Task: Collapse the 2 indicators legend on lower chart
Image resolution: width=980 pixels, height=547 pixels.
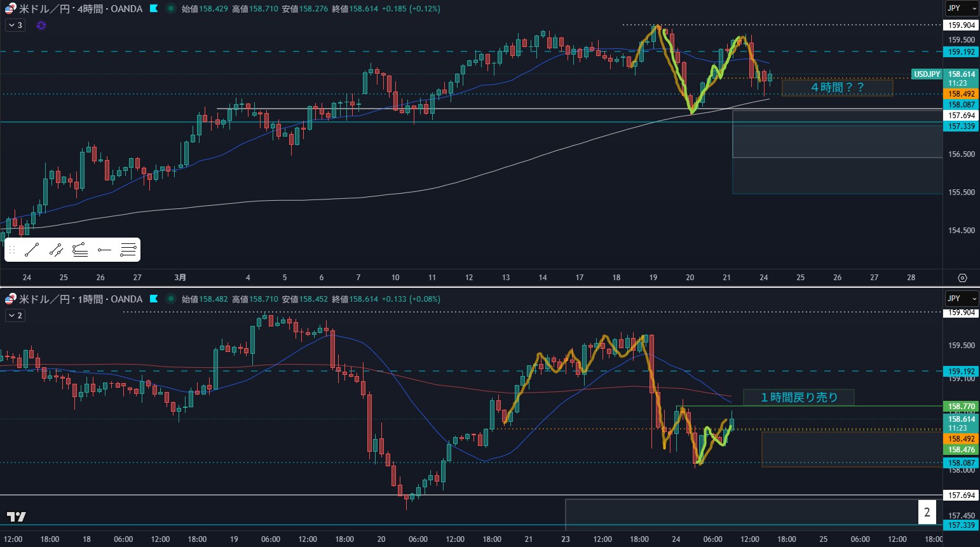Action: tap(15, 316)
